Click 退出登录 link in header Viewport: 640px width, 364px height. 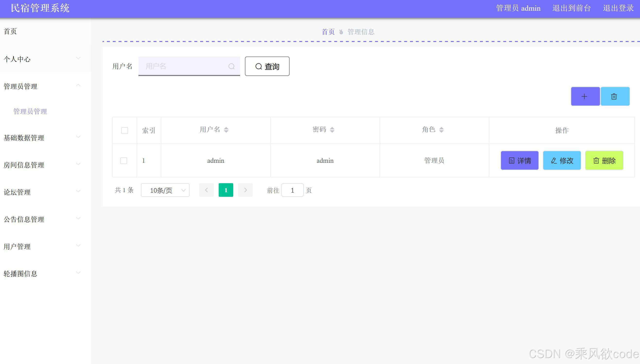tap(618, 8)
